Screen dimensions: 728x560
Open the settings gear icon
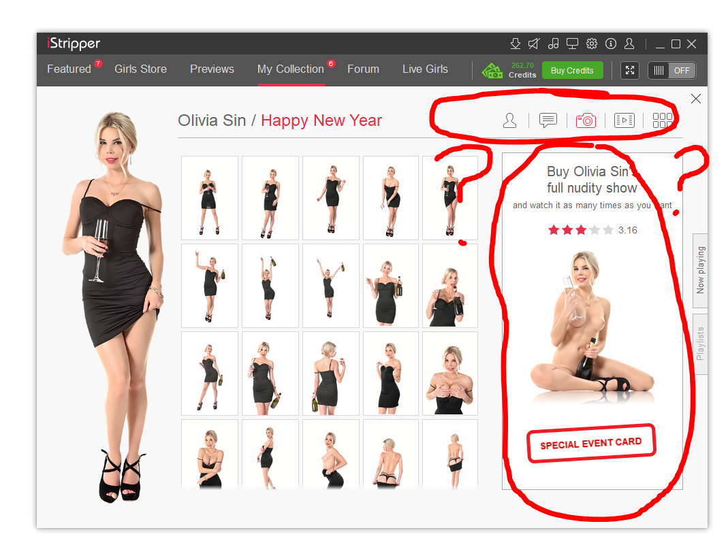[592, 44]
